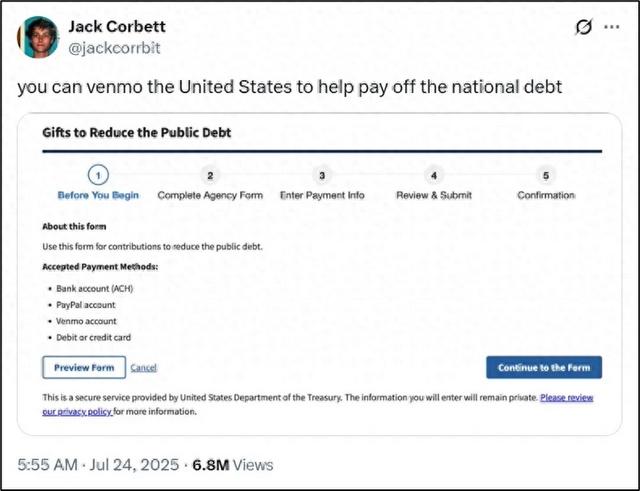This screenshot has width=640, height=491.
Task: Click the Venmo account list item
Action: [86, 321]
